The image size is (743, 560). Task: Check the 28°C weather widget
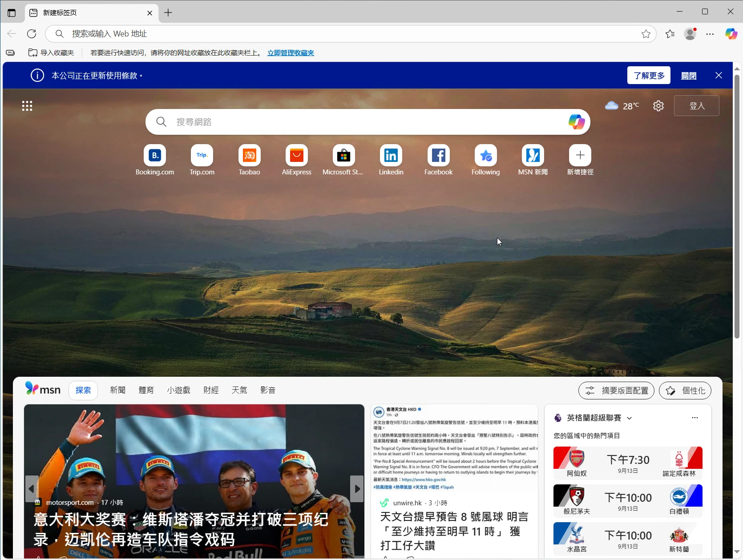click(622, 106)
